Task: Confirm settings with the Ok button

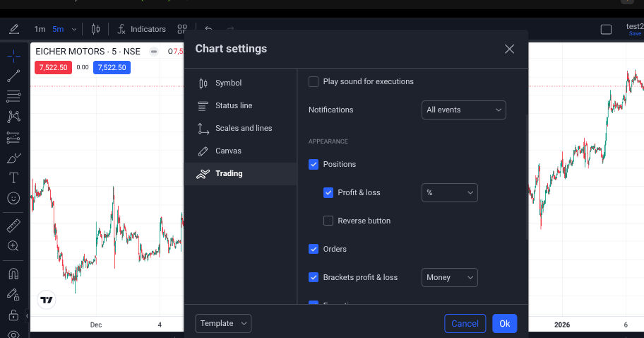Action: pos(504,323)
